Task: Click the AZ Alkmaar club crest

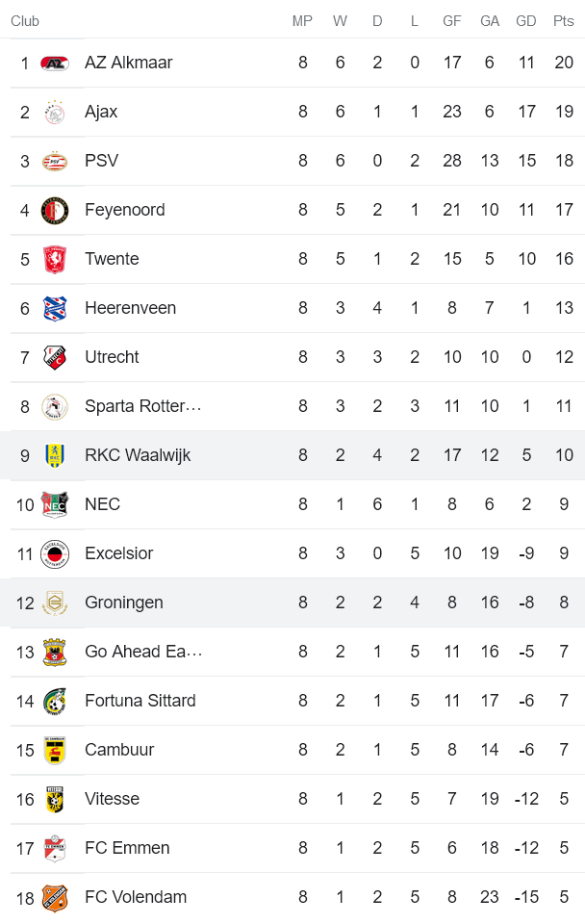Action: point(55,64)
